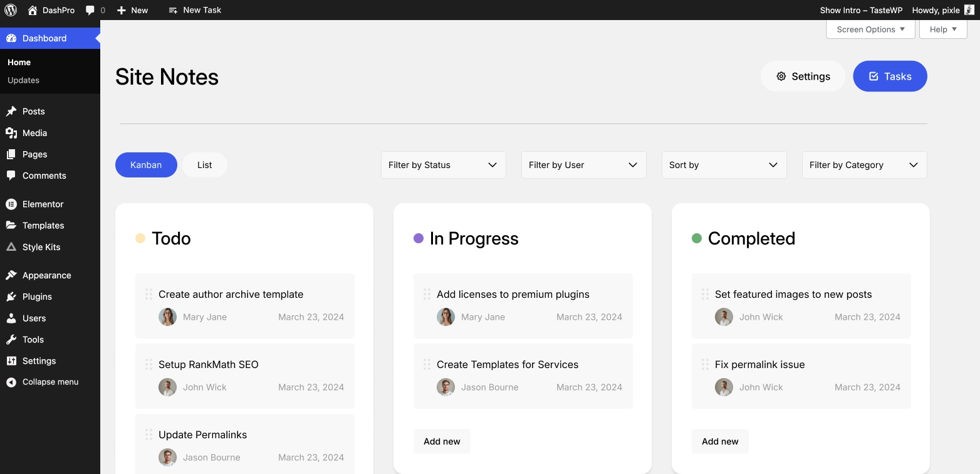Switch to List view

(x=204, y=165)
